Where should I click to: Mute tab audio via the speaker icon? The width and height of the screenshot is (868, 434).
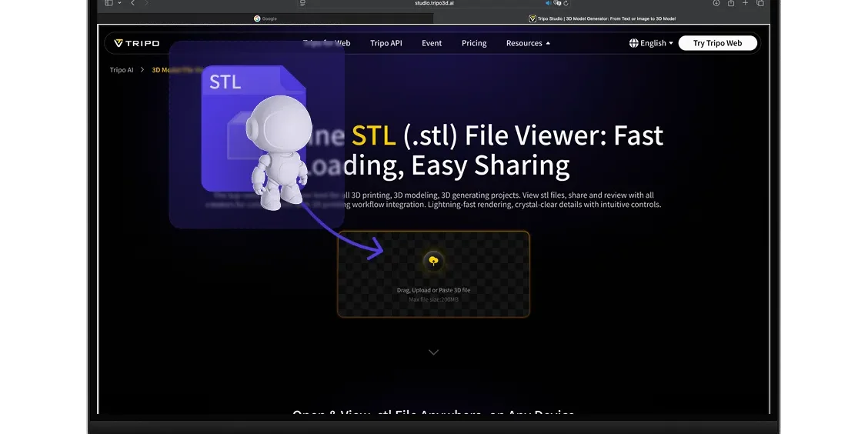548,3
